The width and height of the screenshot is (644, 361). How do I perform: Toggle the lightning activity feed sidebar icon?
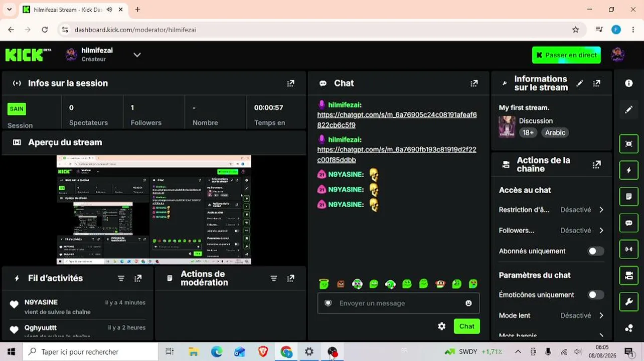[x=629, y=170]
